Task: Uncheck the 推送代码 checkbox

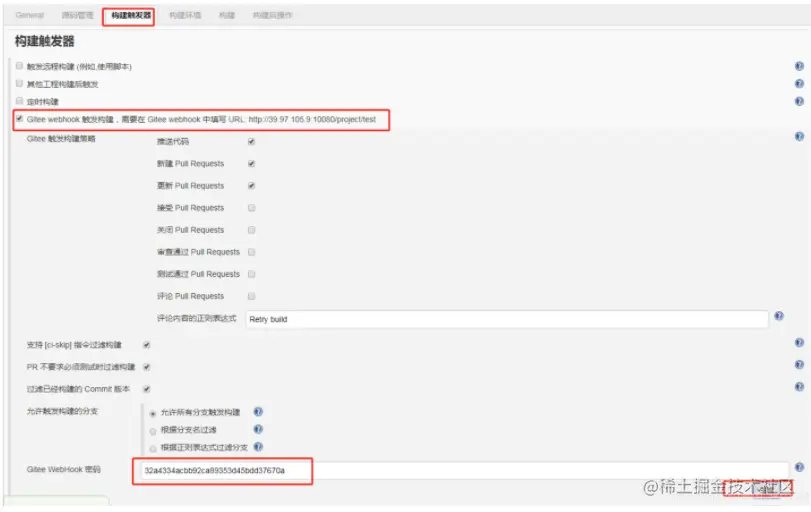Action: coord(251,141)
